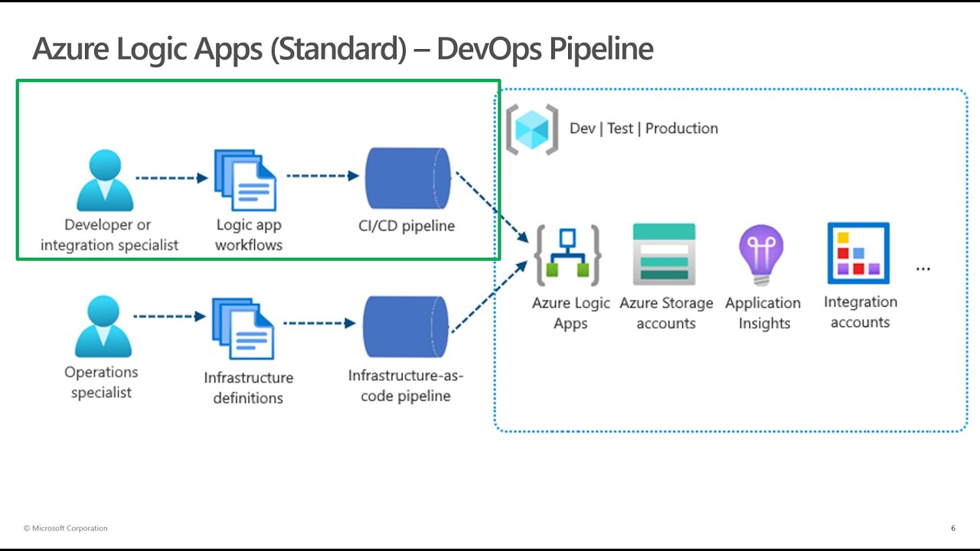
Task: Click the 'Infrastructure-as-code pipeline' label
Action: tap(406, 386)
